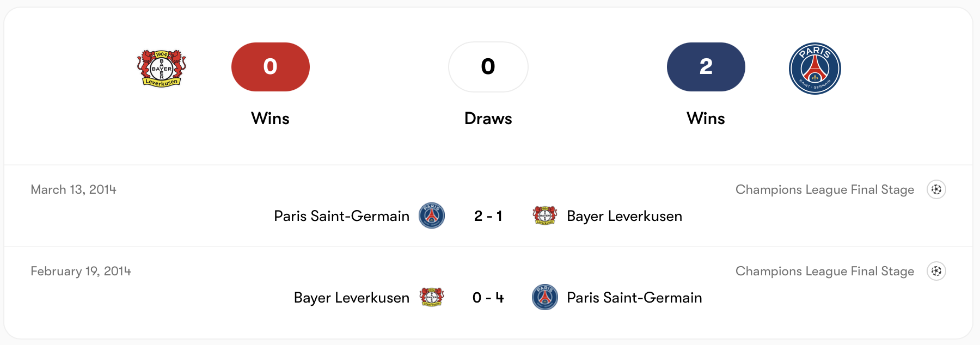Click Champions League Final Stage label for March match

[824, 189]
